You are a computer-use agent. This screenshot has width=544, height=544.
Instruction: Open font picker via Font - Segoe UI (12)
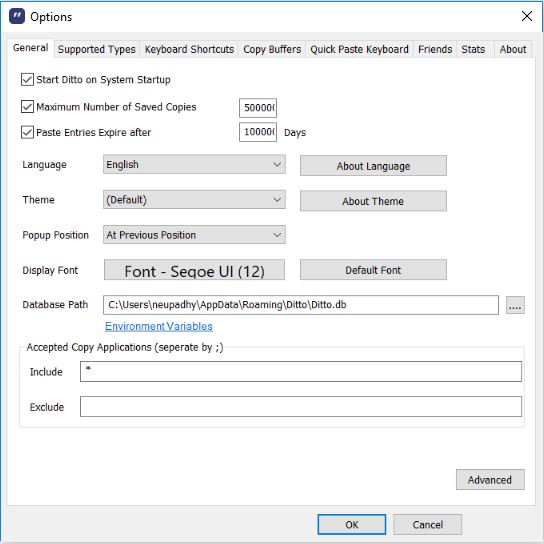point(194,270)
